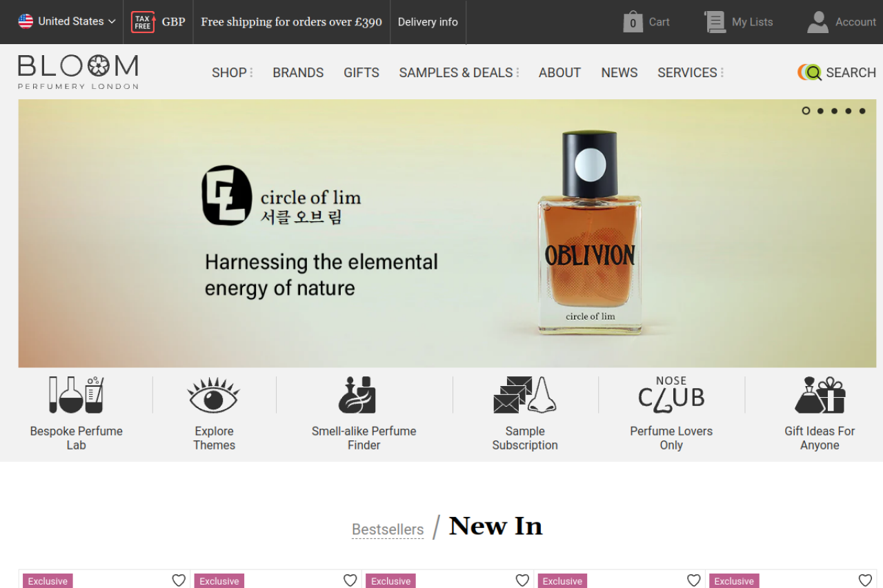Select the Smell-alike Perfume Finder icon
This screenshot has height=588, width=883.
click(357, 395)
